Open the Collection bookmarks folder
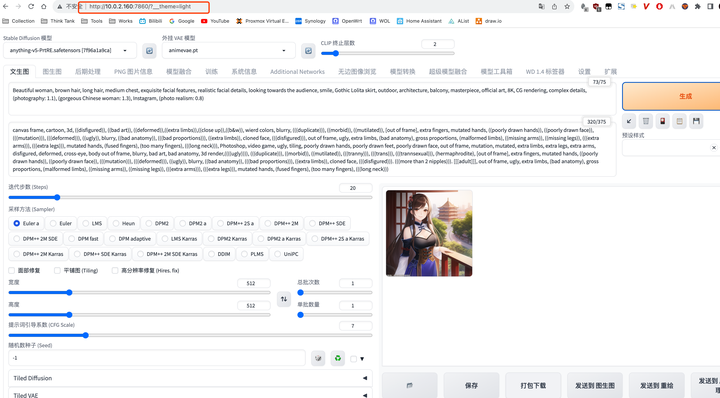720x398 pixels. click(19, 21)
